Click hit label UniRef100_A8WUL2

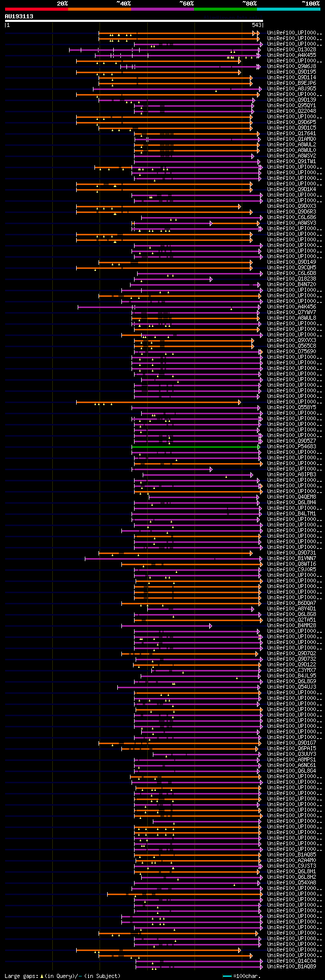(291, 144)
